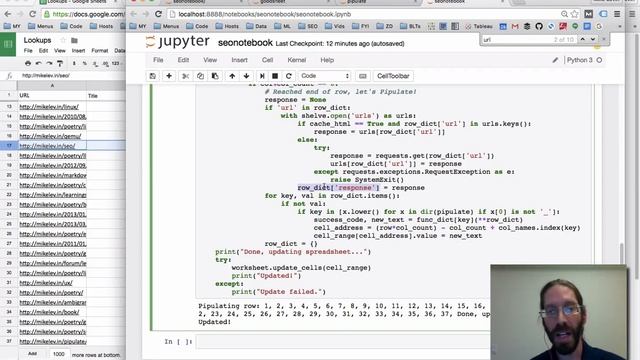Run cell with the step-forward icon
This screenshot has width=640, height=360.
pos(262,76)
